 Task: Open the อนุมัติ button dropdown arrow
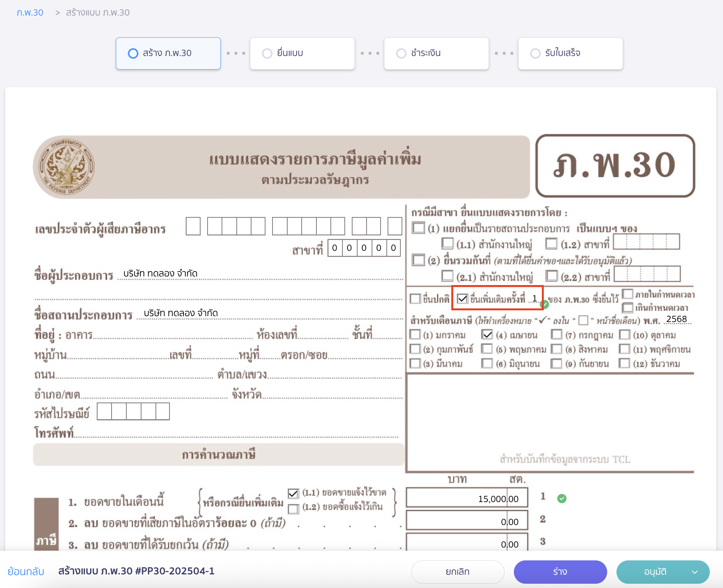695,572
